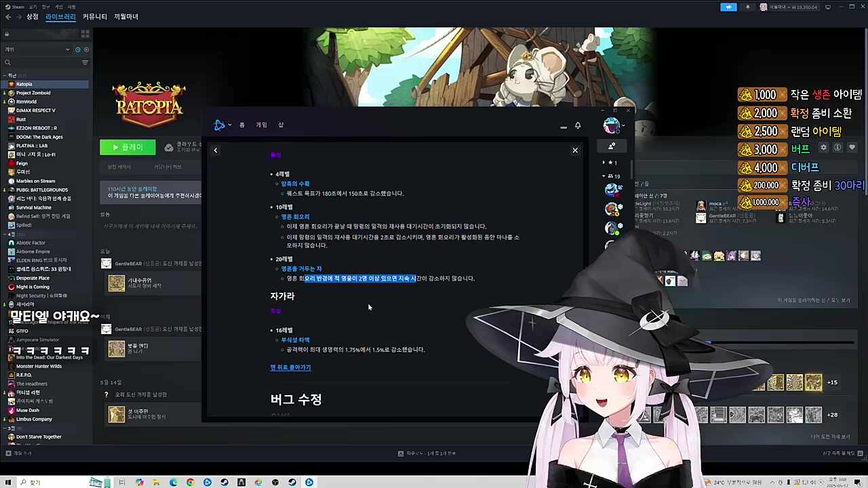
Task: Click the 암흑의 수확 talent link
Action: tap(295, 184)
